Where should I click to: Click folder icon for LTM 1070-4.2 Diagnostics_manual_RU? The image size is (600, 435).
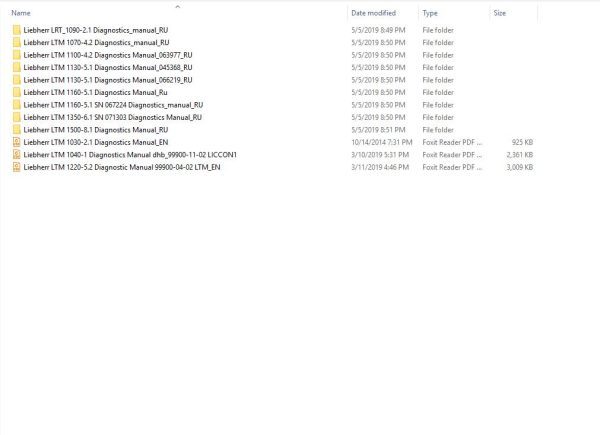16,42
